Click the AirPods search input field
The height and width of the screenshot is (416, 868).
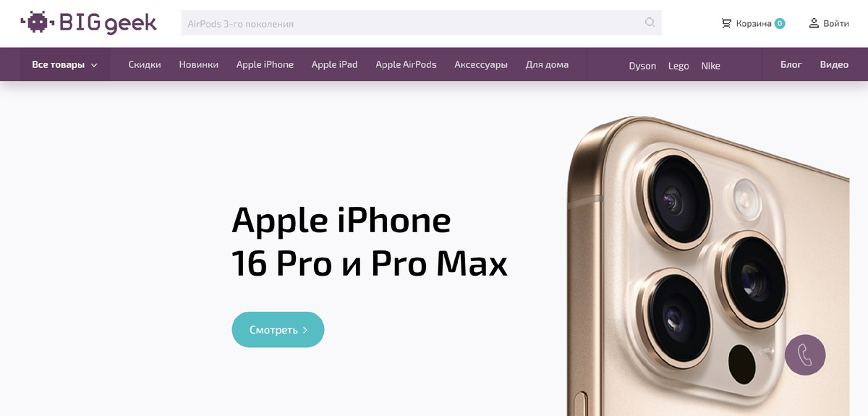point(421,23)
